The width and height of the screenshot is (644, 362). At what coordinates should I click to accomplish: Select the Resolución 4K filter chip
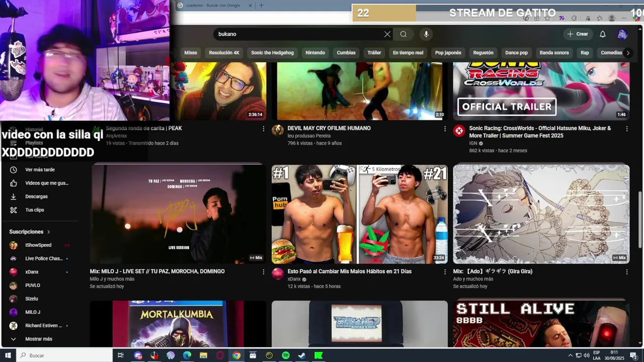[224, 53]
